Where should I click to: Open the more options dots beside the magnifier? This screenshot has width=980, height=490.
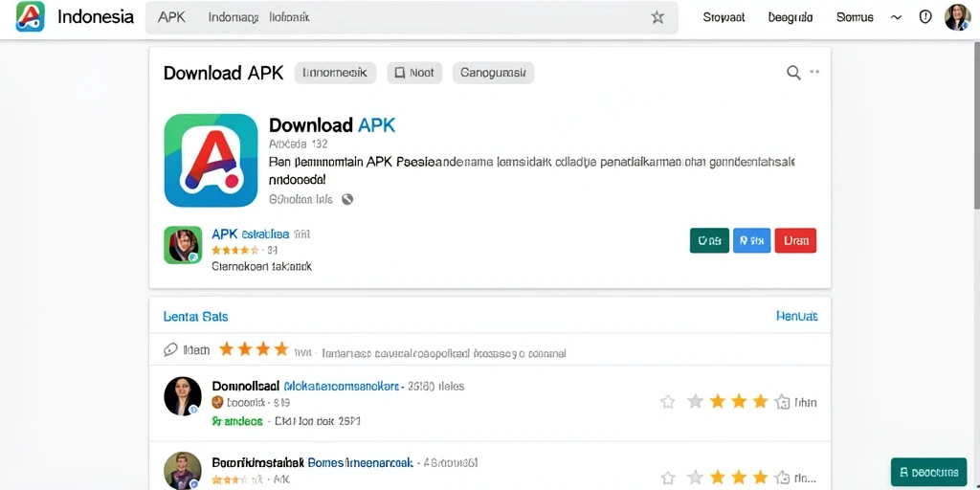coord(814,72)
